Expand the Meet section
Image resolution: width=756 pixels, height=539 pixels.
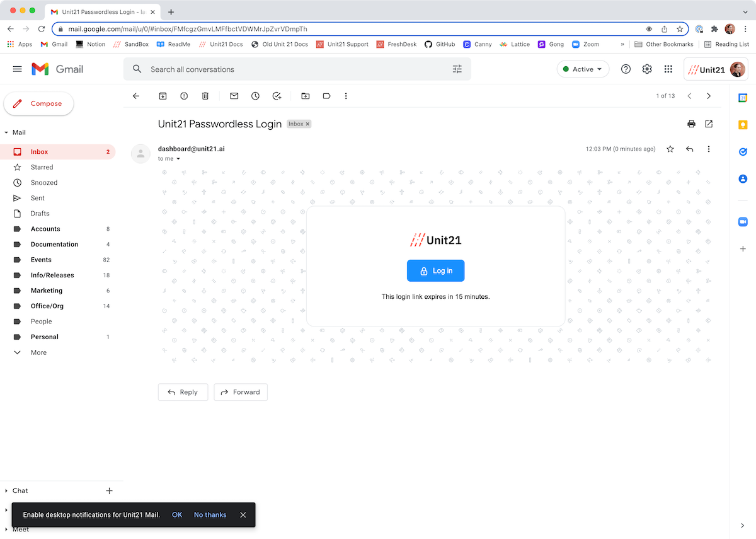(6, 529)
